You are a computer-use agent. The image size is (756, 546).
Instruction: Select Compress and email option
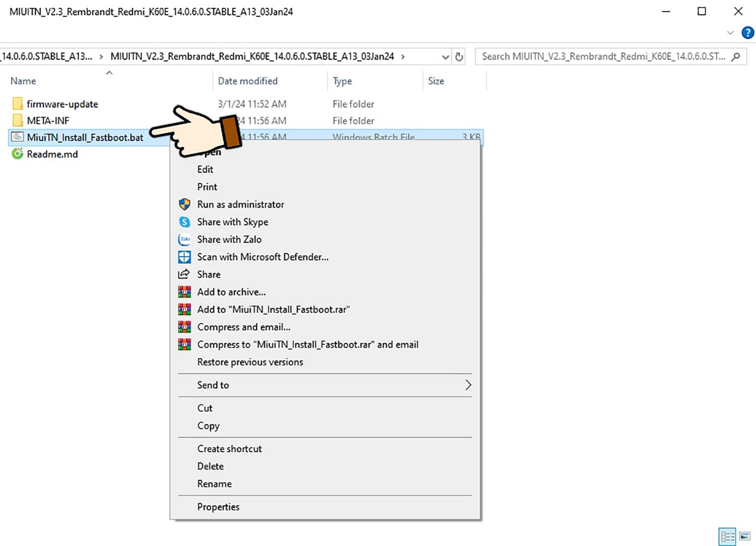[x=244, y=327]
